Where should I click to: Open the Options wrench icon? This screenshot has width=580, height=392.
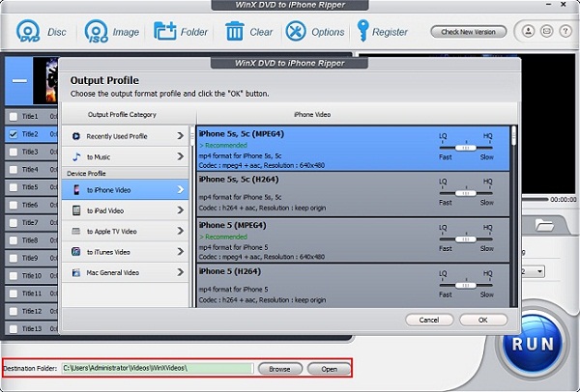tap(295, 31)
